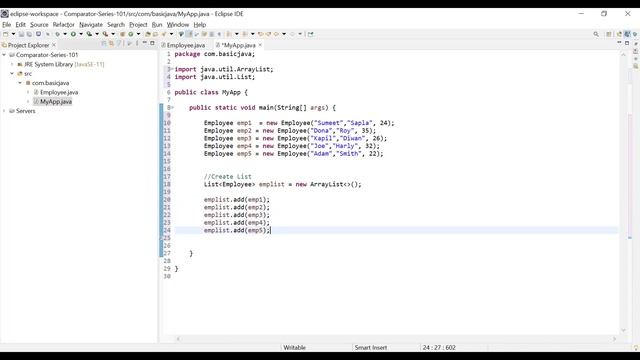Open the Project menu
This screenshot has height=360, width=640.
tap(138, 24)
